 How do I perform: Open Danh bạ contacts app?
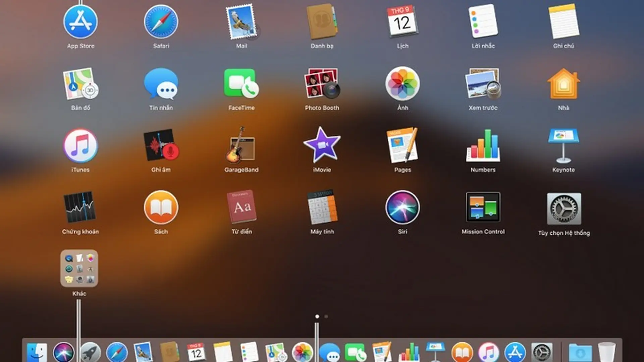pyautogui.click(x=322, y=22)
